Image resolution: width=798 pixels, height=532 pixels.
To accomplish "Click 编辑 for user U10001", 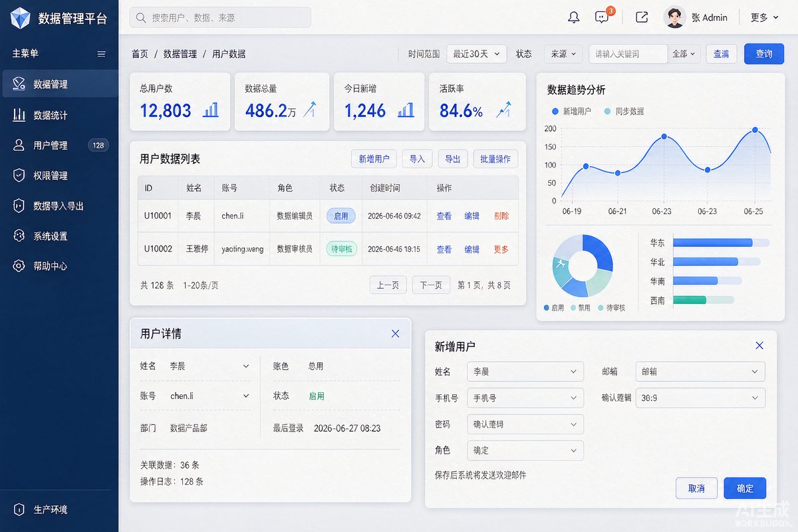I will pyautogui.click(x=471, y=215).
